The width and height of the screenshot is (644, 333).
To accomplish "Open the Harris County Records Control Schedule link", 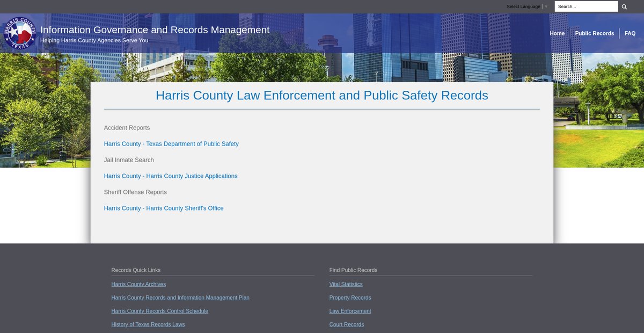I will pos(159,311).
